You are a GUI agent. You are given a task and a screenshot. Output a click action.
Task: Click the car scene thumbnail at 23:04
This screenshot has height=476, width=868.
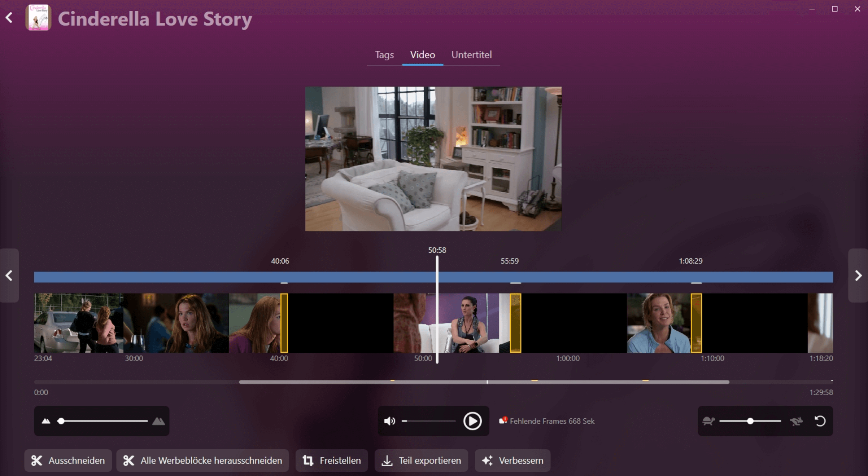(x=79, y=323)
